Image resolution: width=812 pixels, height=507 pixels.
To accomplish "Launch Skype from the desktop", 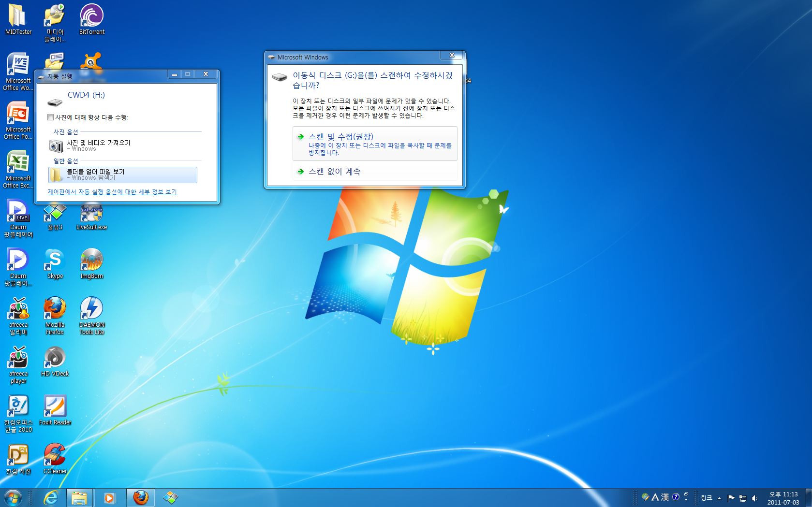I will [x=55, y=264].
